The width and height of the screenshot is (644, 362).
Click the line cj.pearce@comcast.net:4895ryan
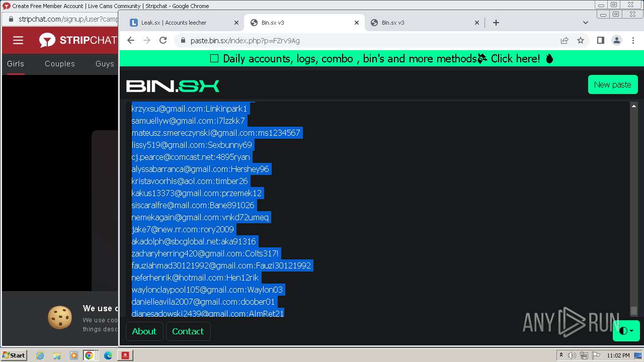click(191, 157)
